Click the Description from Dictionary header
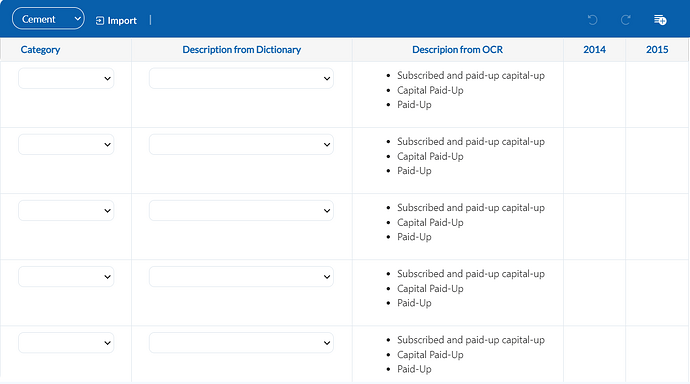This screenshot has width=690, height=384. coord(242,50)
